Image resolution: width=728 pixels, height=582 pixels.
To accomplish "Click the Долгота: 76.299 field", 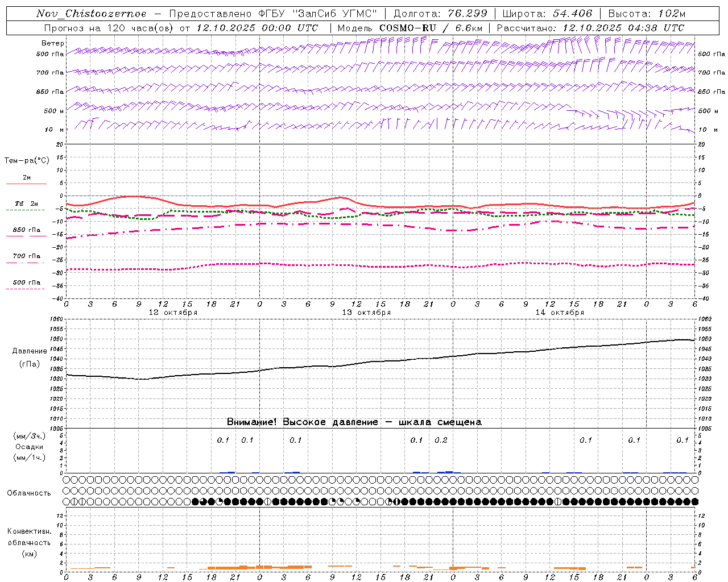I will (x=440, y=14).
